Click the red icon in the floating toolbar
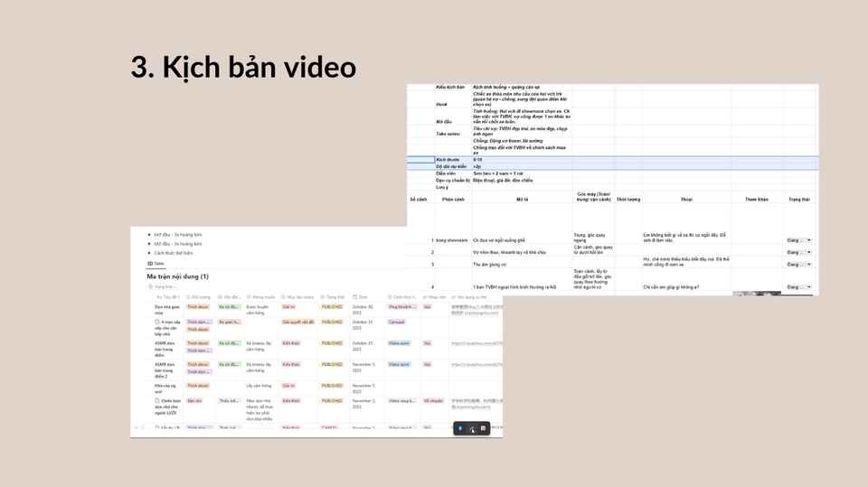 [x=483, y=428]
